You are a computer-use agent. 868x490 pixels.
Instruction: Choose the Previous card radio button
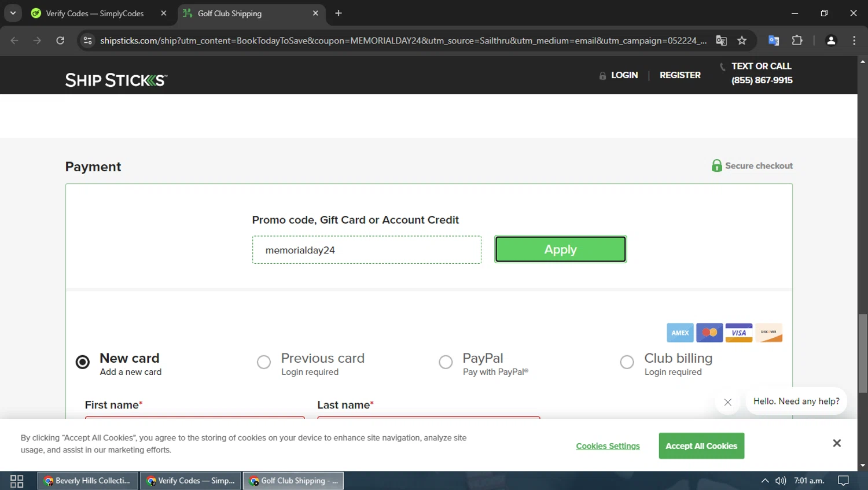click(264, 362)
